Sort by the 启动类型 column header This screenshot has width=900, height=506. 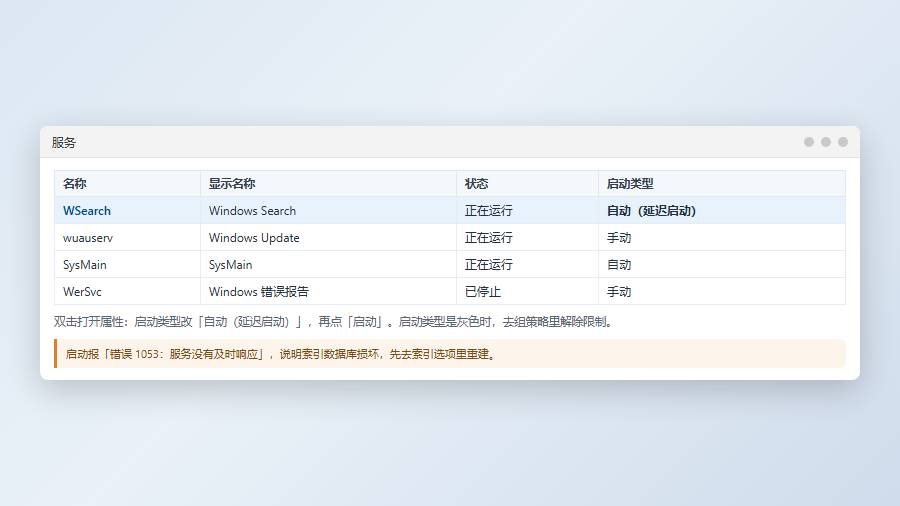coord(721,184)
